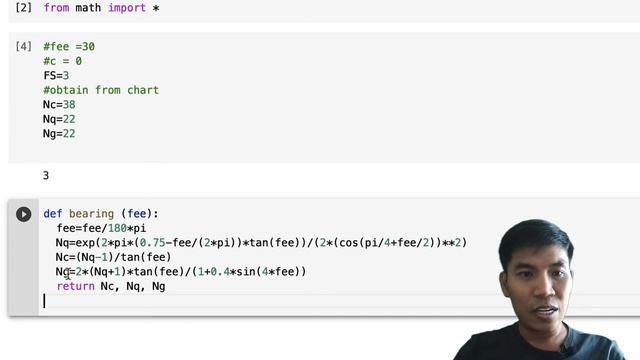Click the 'Nc=(Nq-1)/tan(fee)' line

click(x=113, y=257)
